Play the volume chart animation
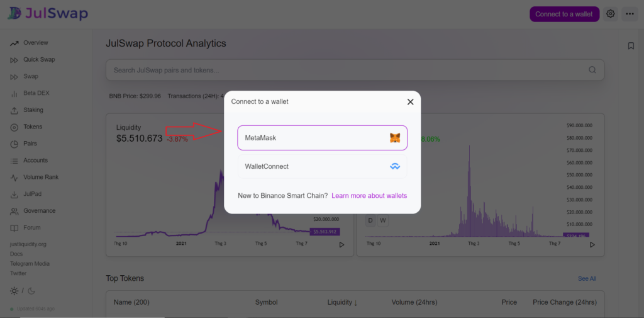Viewport: 644px width, 318px height. pyautogui.click(x=592, y=245)
